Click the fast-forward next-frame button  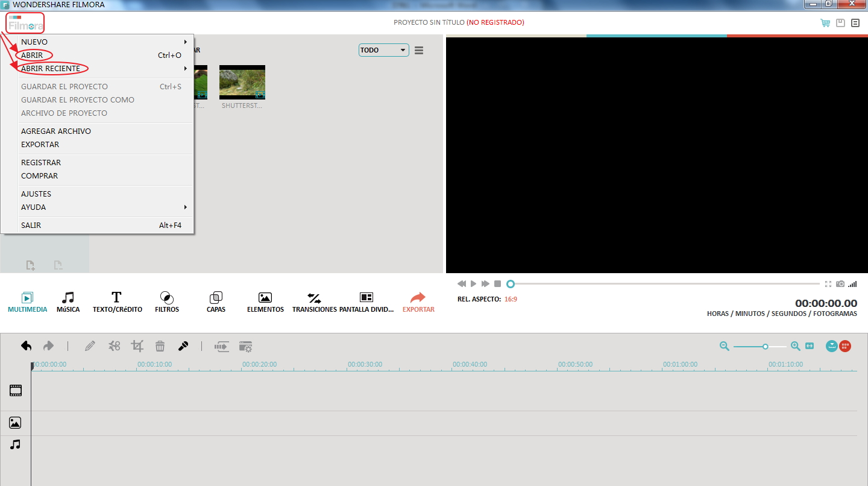tap(485, 283)
